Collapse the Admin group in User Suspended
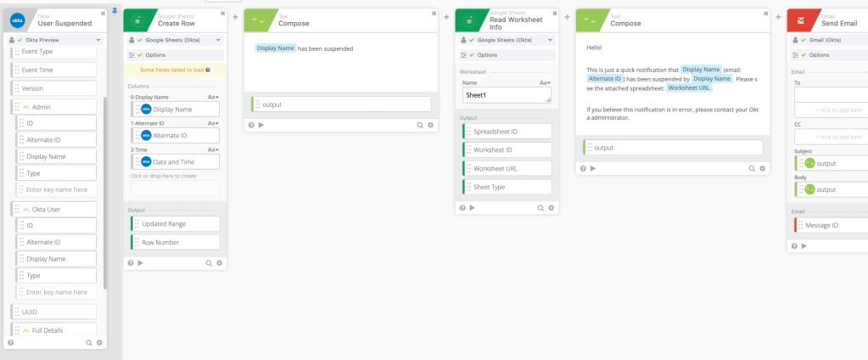This screenshot has width=868, height=360. (x=25, y=107)
